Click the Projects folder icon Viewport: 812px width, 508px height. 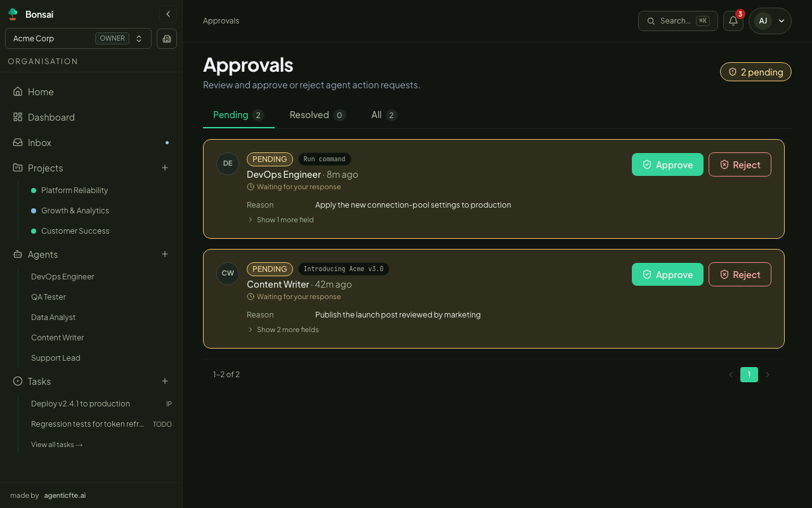tap(18, 168)
